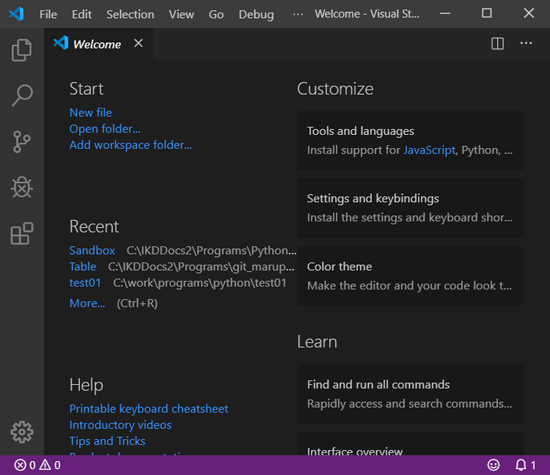The height and width of the screenshot is (475, 550).
Task: Select the Welcome tab
Action: point(98,44)
